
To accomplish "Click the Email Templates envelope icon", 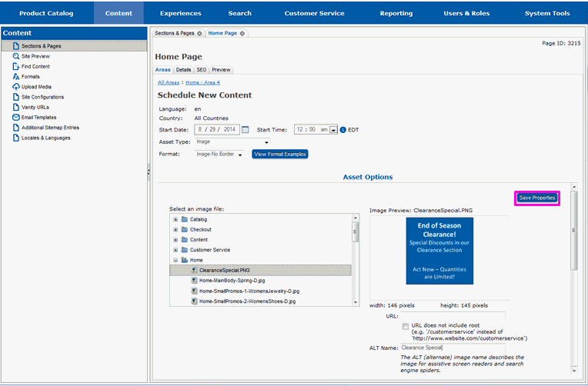I will pyautogui.click(x=15, y=118).
